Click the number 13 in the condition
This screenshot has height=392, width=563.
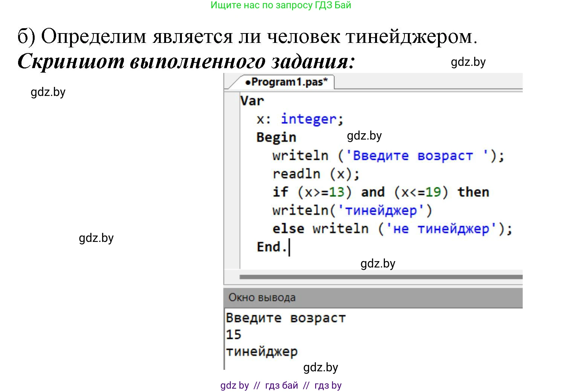(x=337, y=192)
